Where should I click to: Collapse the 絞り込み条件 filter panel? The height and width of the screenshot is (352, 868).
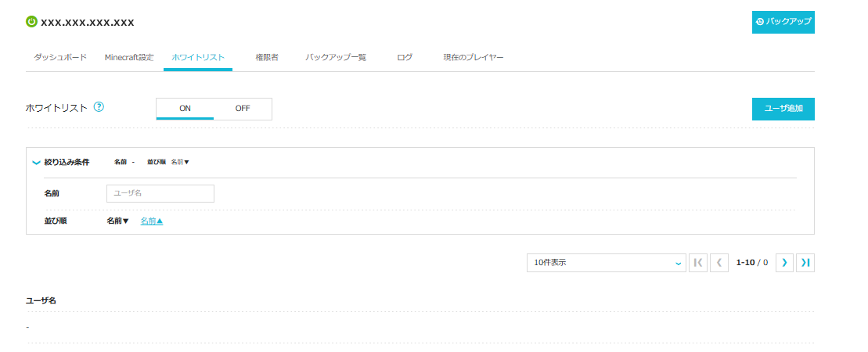(37, 162)
